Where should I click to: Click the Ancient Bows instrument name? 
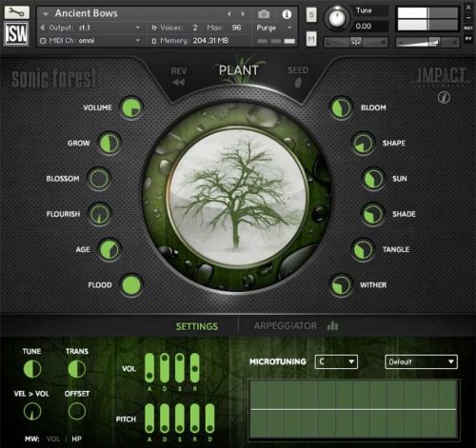pyautogui.click(x=87, y=13)
